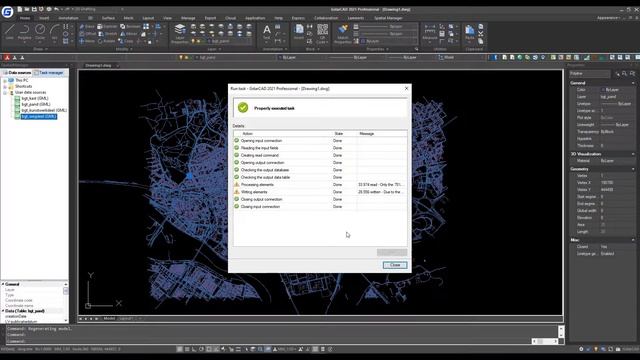Screen dimensions: 640x360
Task: Select the Stretch tool in Modify panel
Action: (108, 34)
